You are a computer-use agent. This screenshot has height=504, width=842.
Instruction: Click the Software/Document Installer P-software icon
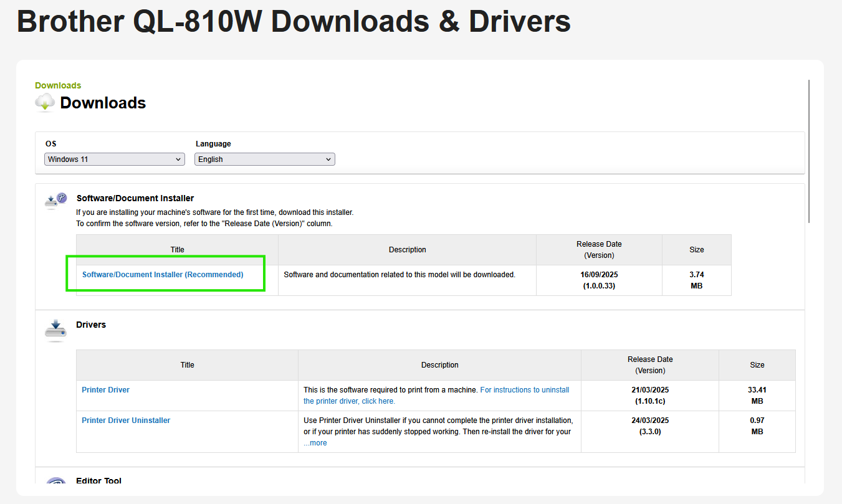tap(55, 200)
